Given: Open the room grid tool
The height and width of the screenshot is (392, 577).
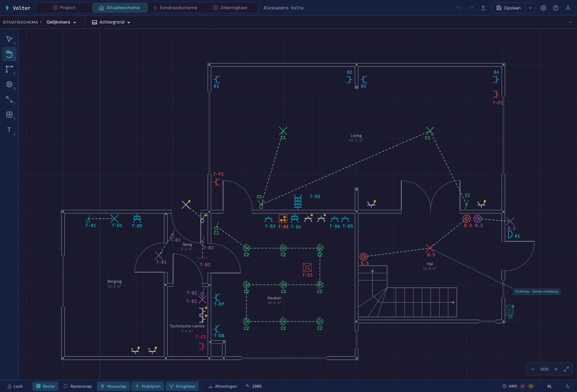Looking at the screenshot, I should tap(9, 115).
